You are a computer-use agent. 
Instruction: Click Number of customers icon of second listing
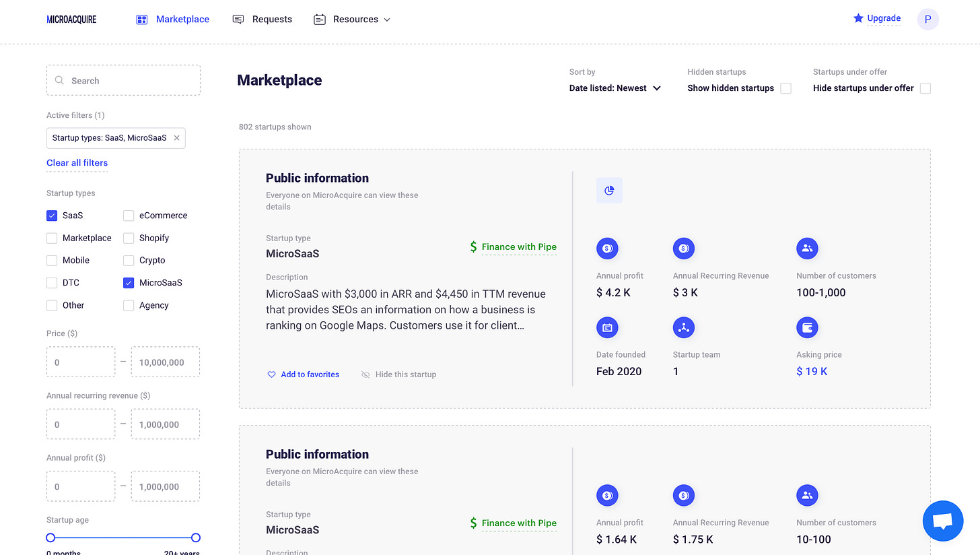pos(807,496)
